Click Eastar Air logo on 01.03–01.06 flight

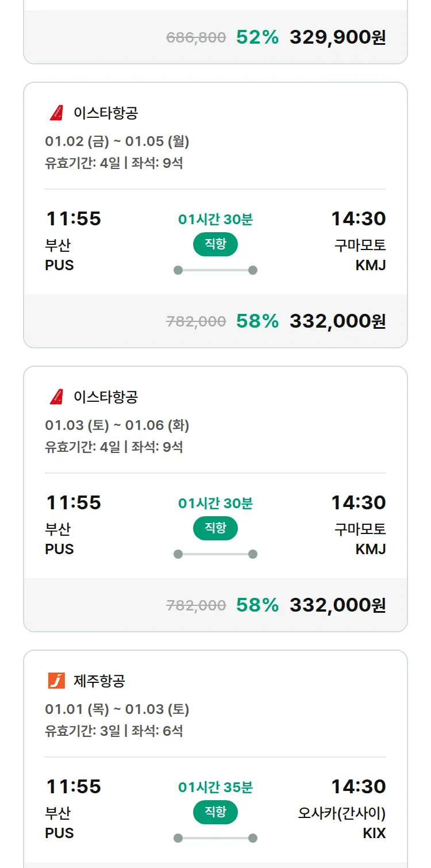(x=56, y=397)
